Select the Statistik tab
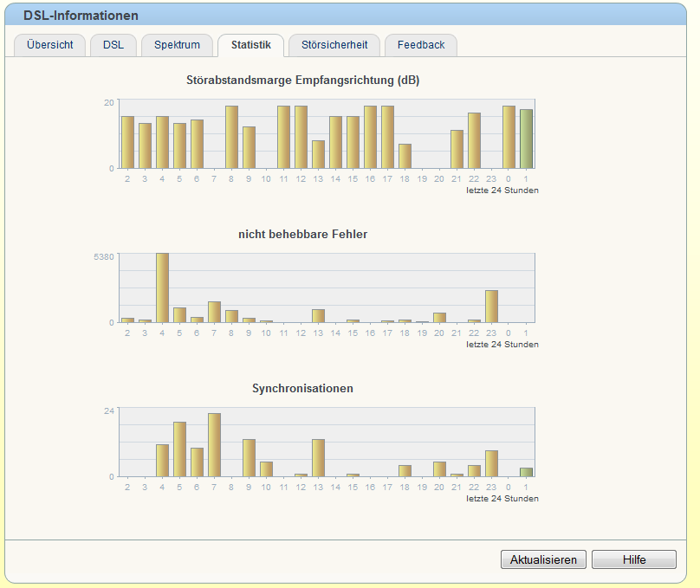Screen dimensions: 700x588 coord(251,45)
